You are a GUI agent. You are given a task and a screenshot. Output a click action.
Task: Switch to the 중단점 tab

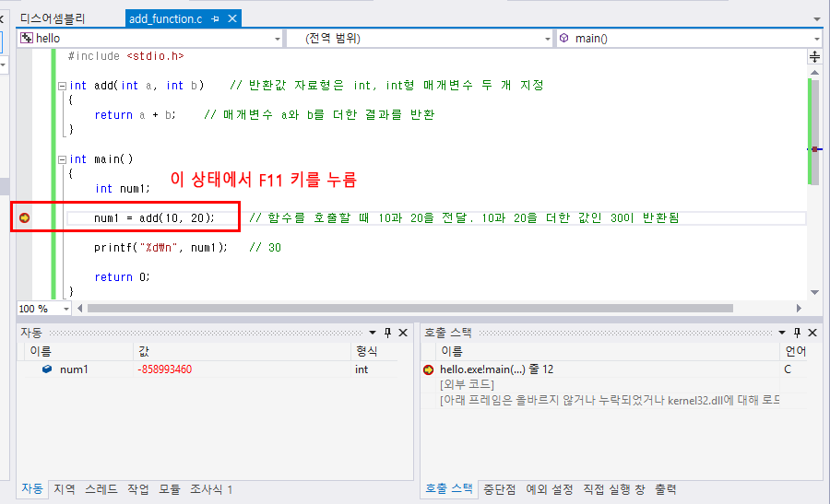(499, 489)
